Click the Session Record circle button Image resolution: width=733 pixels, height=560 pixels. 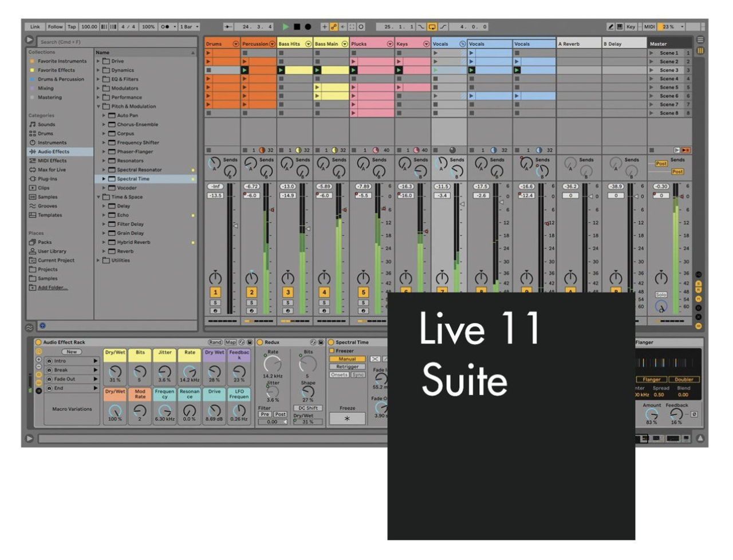coord(361,26)
